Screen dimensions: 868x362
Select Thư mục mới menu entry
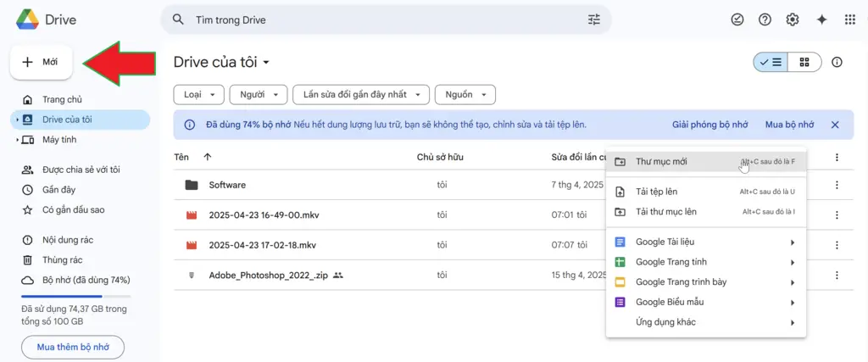coord(661,162)
